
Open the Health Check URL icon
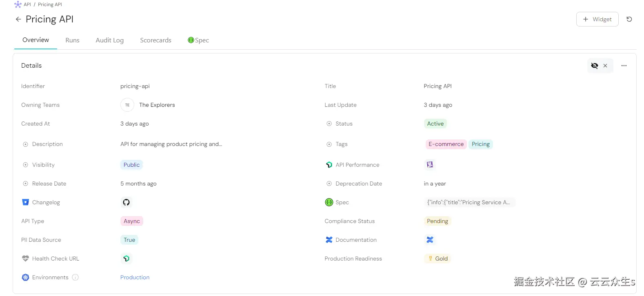point(126,258)
